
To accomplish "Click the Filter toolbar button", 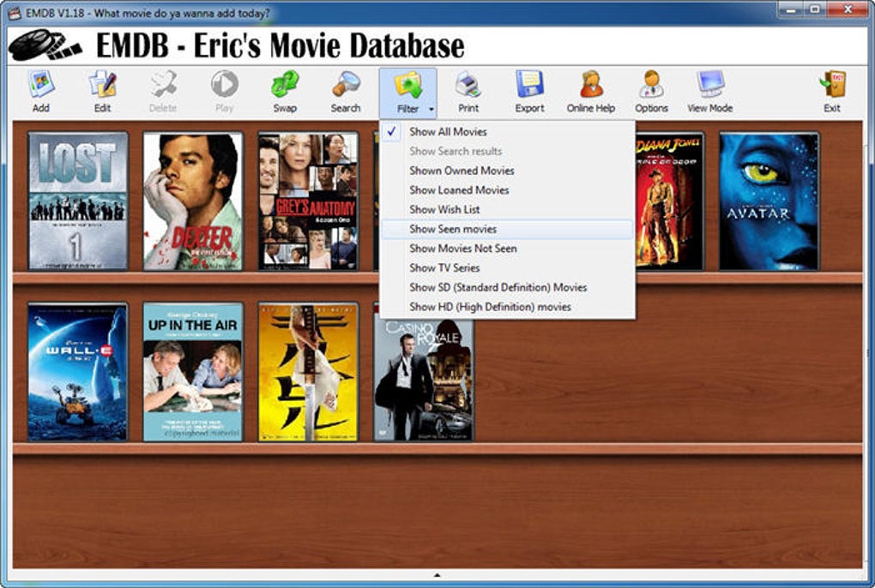I will click(x=408, y=93).
